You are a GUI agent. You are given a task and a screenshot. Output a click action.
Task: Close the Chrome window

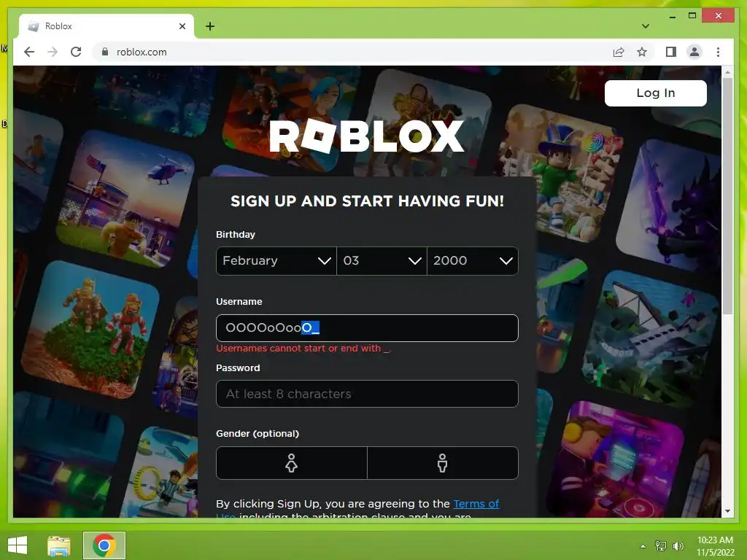point(719,16)
